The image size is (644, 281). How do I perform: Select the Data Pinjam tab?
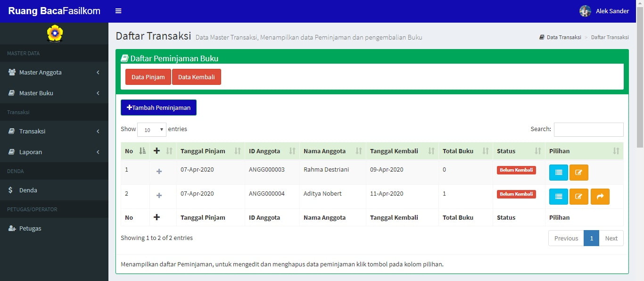(x=148, y=76)
